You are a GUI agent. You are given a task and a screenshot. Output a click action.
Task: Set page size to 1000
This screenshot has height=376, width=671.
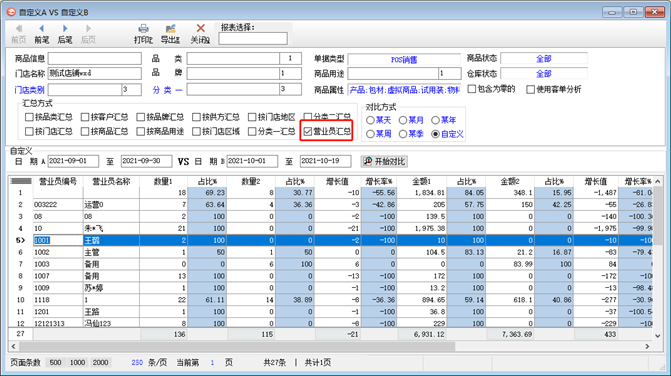[x=77, y=362]
